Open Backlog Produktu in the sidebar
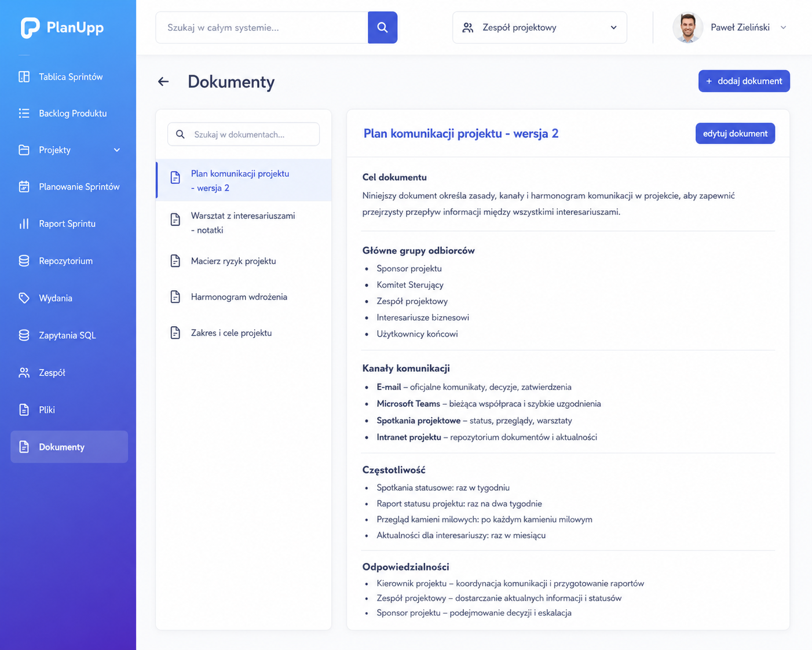Screen dimensions: 812x650 pyautogui.click(x=69, y=113)
